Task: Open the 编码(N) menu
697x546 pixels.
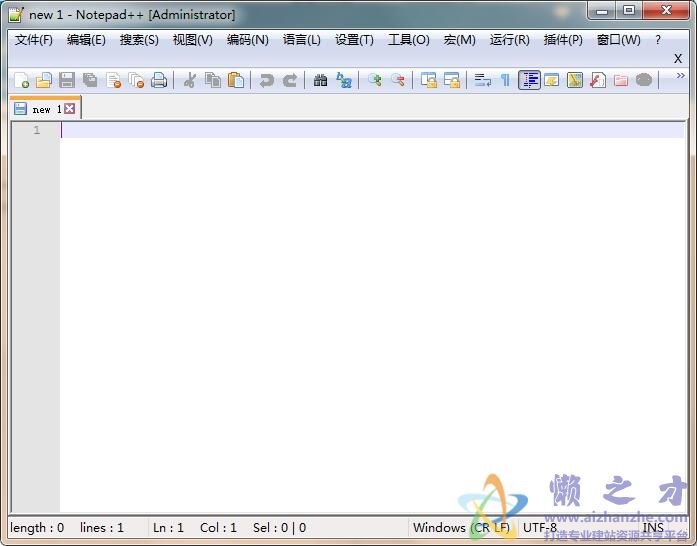Action: point(248,40)
